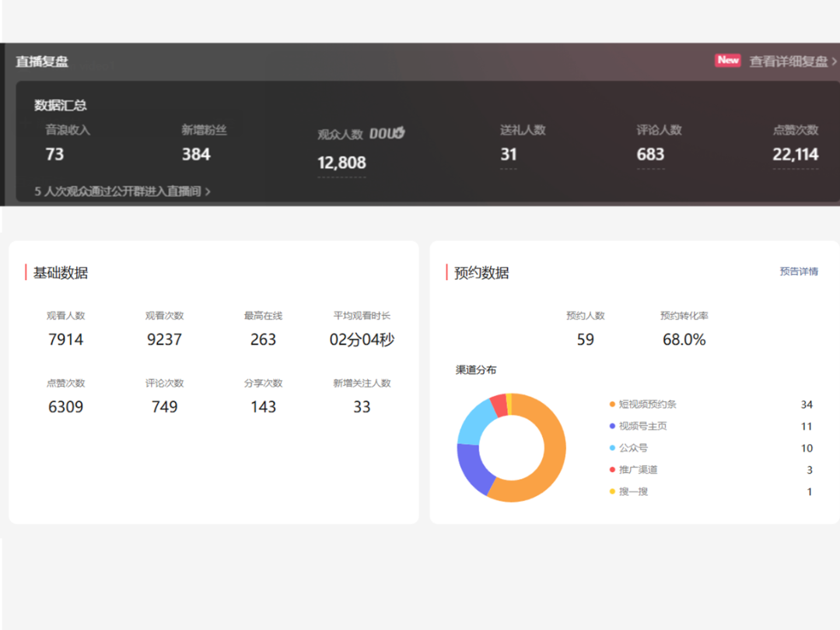Open the 预告详情 link

tap(799, 271)
